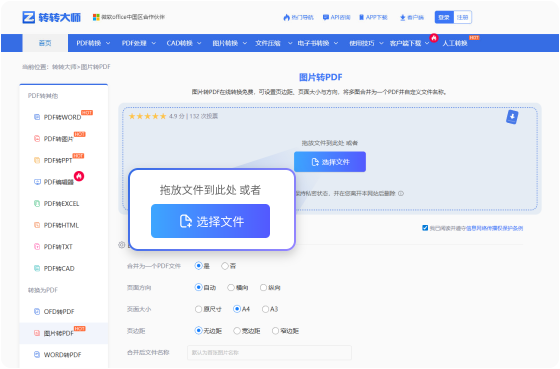Image resolution: width=560 pixels, height=369 pixels.
Task: Click PDF转TXT icon in sidebar
Action: 37,246
